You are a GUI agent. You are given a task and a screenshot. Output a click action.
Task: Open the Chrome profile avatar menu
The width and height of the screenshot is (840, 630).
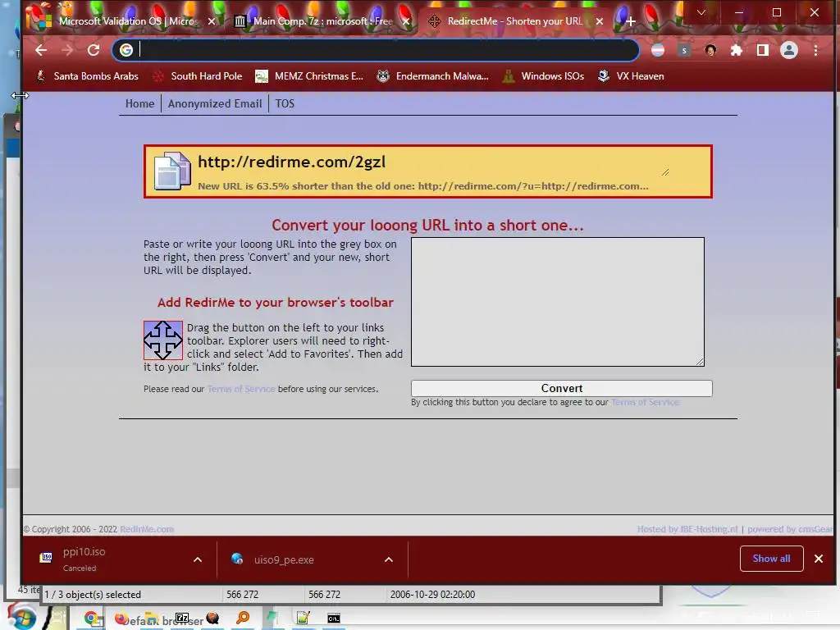click(x=788, y=50)
